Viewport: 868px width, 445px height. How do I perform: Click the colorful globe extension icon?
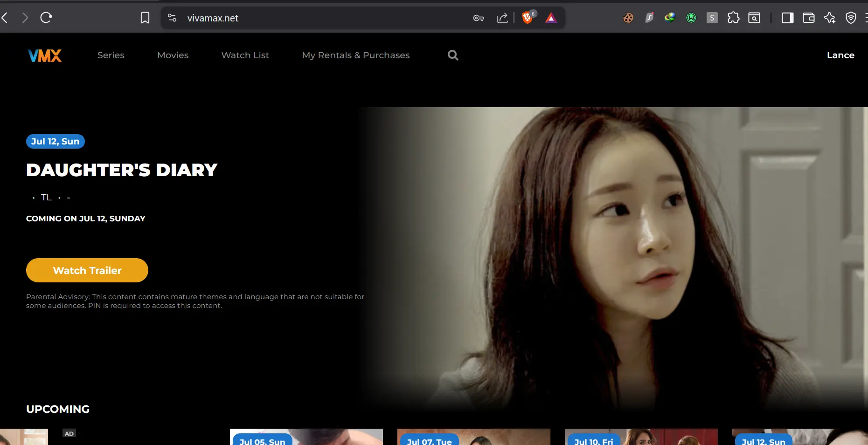click(x=670, y=18)
